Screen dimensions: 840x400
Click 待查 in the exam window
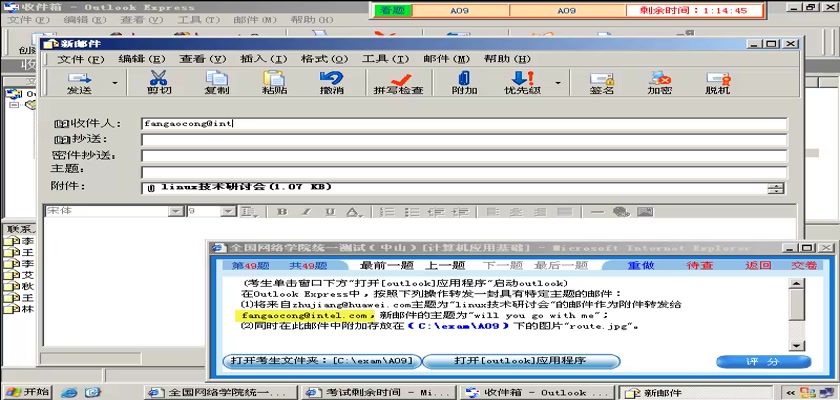[700, 266]
